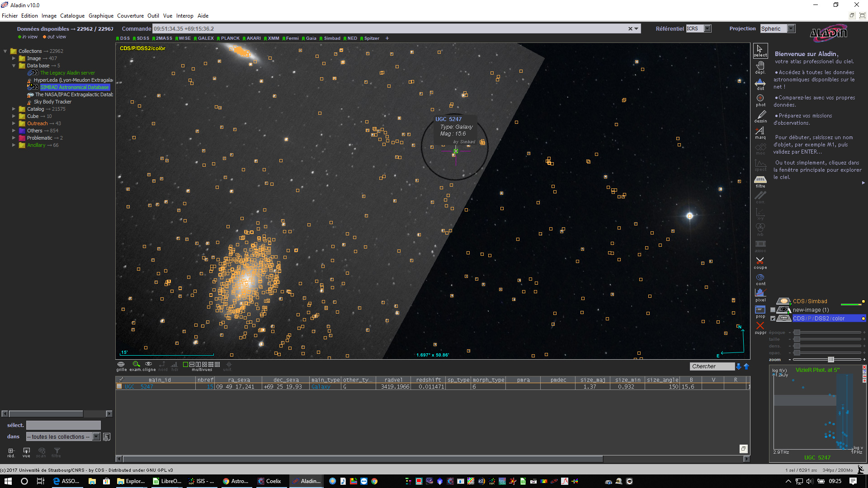This screenshot has height=488, width=868.
Task: Adjust the zoom slider handle
Action: [x=830, y=360]
